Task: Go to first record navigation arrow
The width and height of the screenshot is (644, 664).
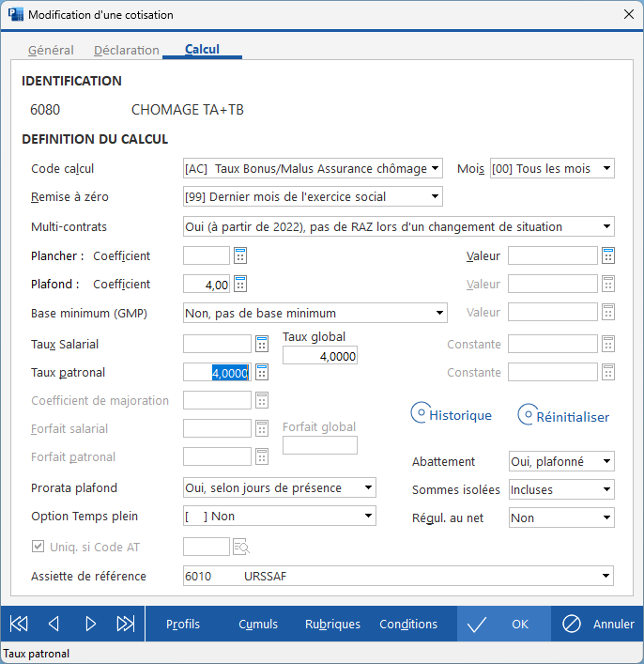Action: pos(19,624)
